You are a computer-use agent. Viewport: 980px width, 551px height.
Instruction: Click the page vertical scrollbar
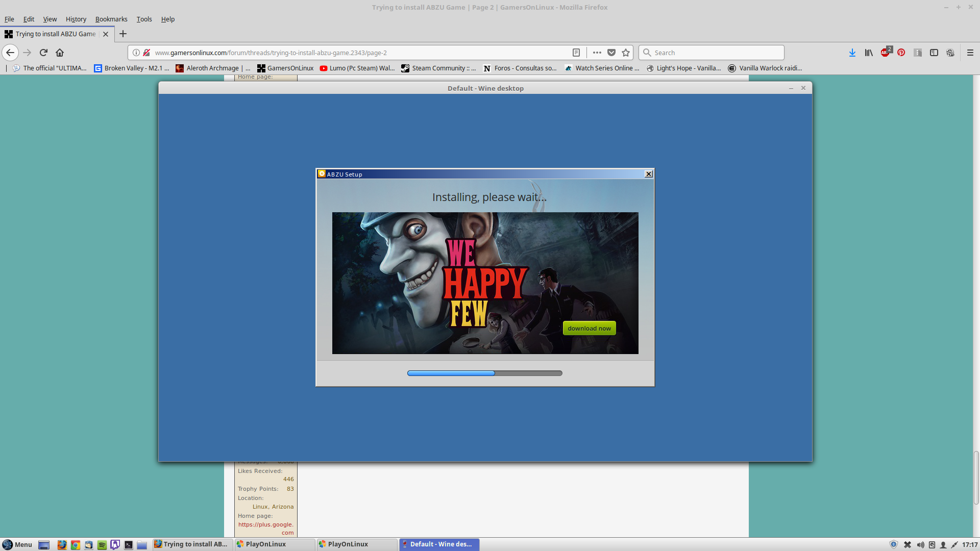(976, 478)
